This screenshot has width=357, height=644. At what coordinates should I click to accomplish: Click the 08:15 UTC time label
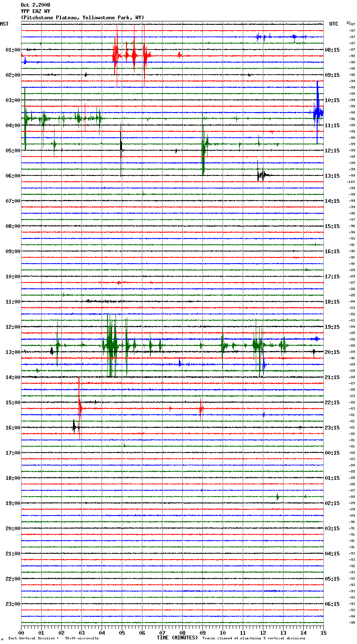pos(332,50)
